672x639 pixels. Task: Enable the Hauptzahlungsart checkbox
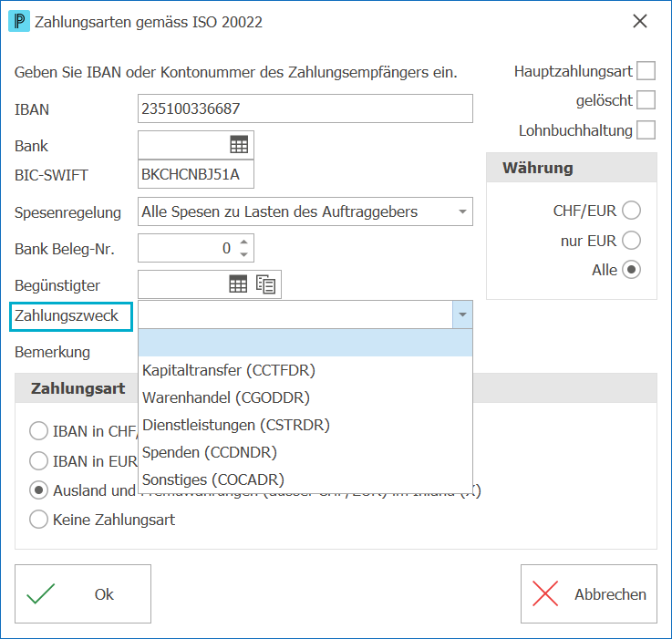tap(646, 71)
